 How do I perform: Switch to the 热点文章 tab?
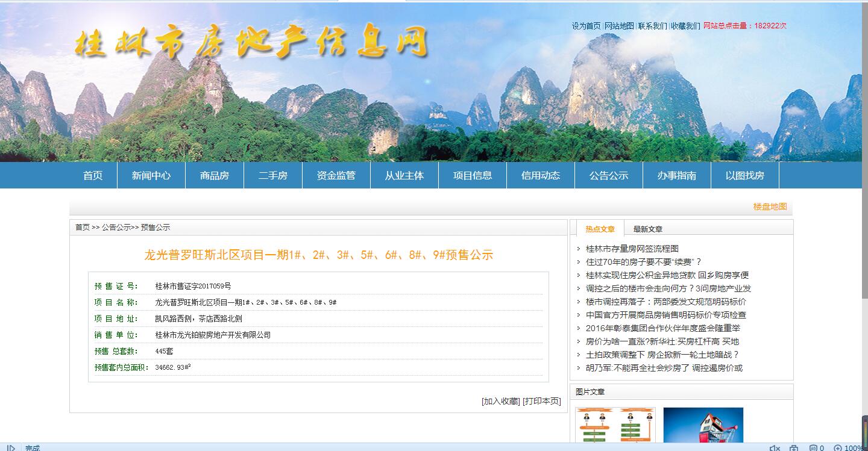pyautogui.click(x=600, y=229)
